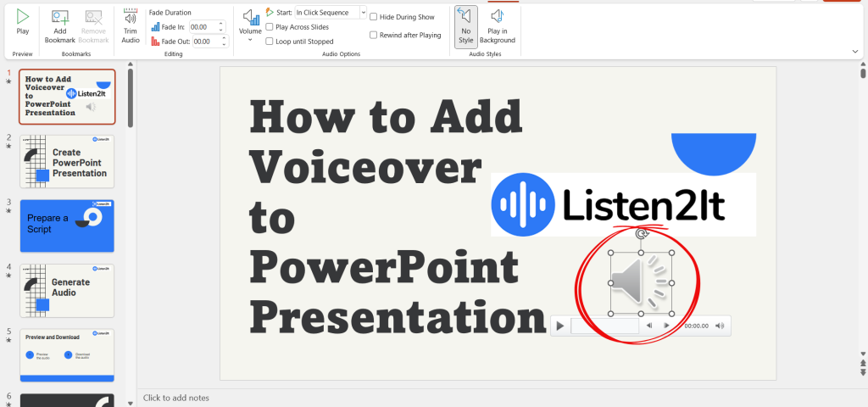Click the slide panel scrollbar thumb
Image resolution: width=868 pixels, height=407 pixels.
pyautogui.click(x=130, y=98)
